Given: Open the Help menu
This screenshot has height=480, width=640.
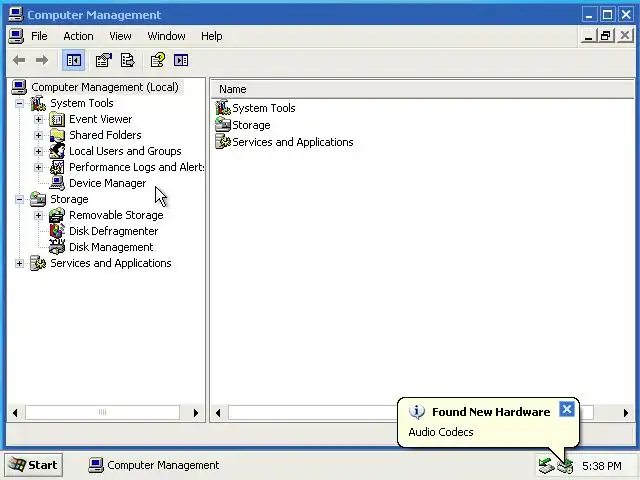Looking at the screenshot, I should (211, 36).
